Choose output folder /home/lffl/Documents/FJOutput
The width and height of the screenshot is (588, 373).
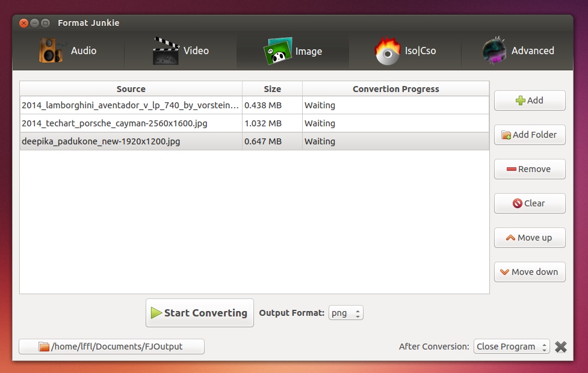(111, 347)
